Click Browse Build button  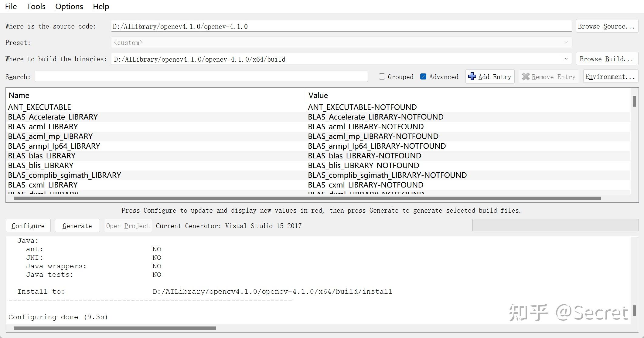(607, 59)
